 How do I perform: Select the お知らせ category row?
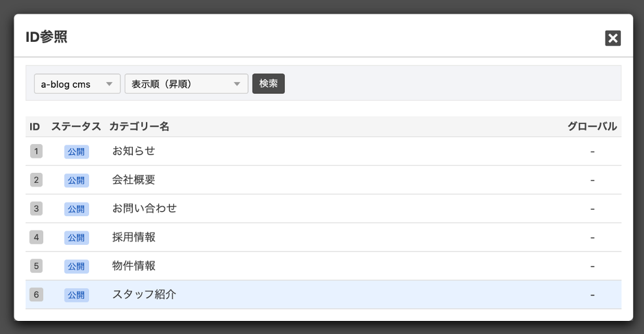tap(134, 151)
